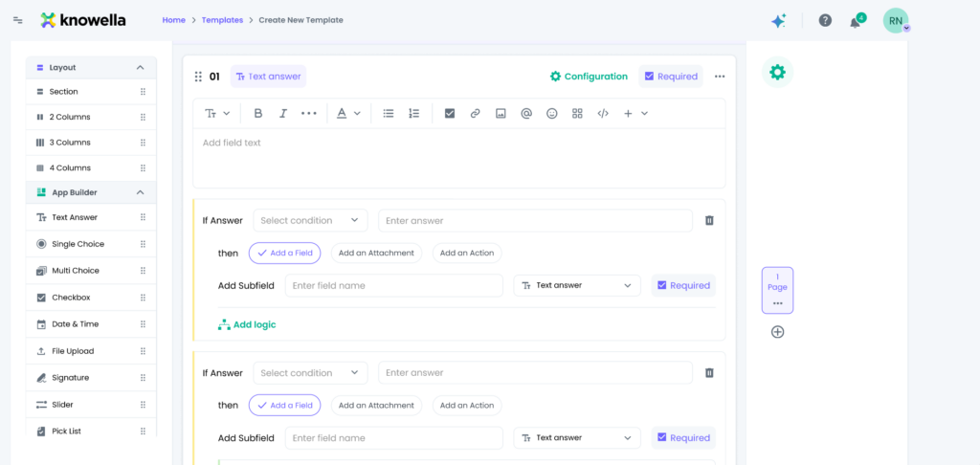Open the notifications bell
This screenshot has width=980, height=465.
click(855, 21)
